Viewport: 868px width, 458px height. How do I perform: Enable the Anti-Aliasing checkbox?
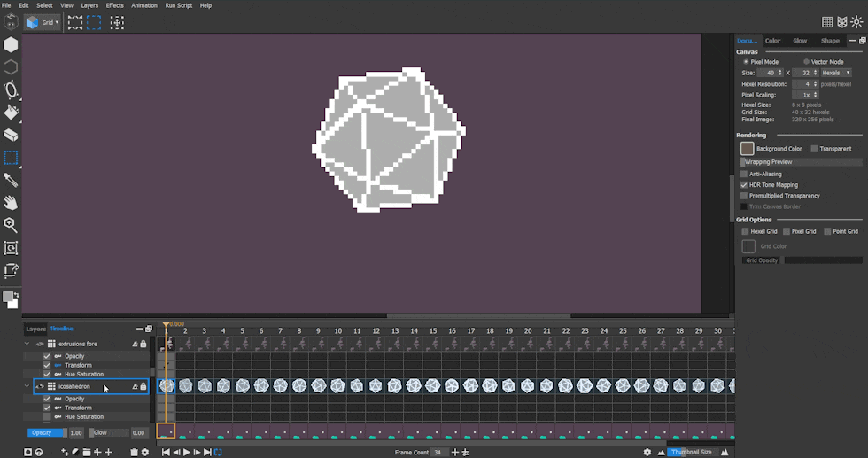(744, 175)
